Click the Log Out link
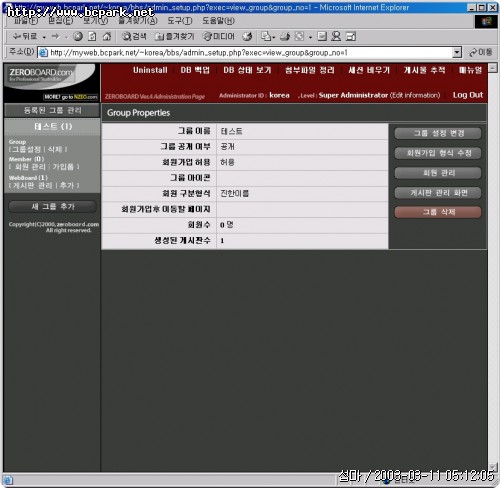The image size is (500, 488). click(x=468, y=95)
